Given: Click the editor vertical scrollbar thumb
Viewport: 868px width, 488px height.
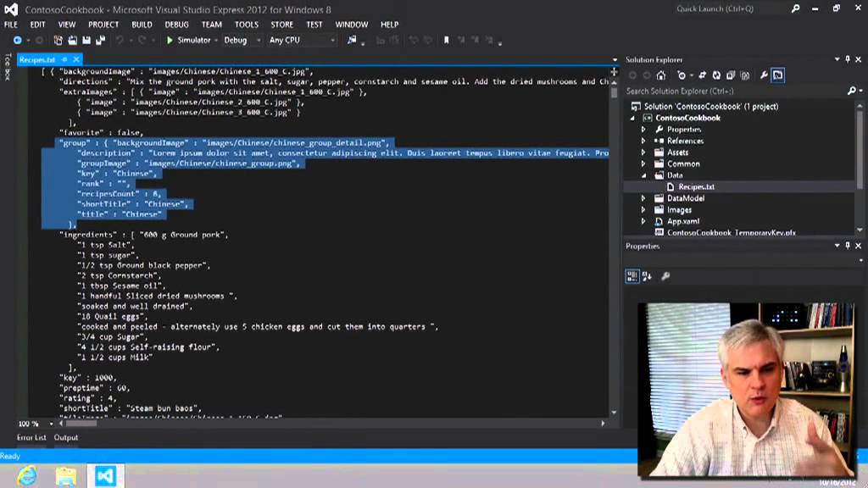Looking at the screenshot, I should [x=614, y=92].
